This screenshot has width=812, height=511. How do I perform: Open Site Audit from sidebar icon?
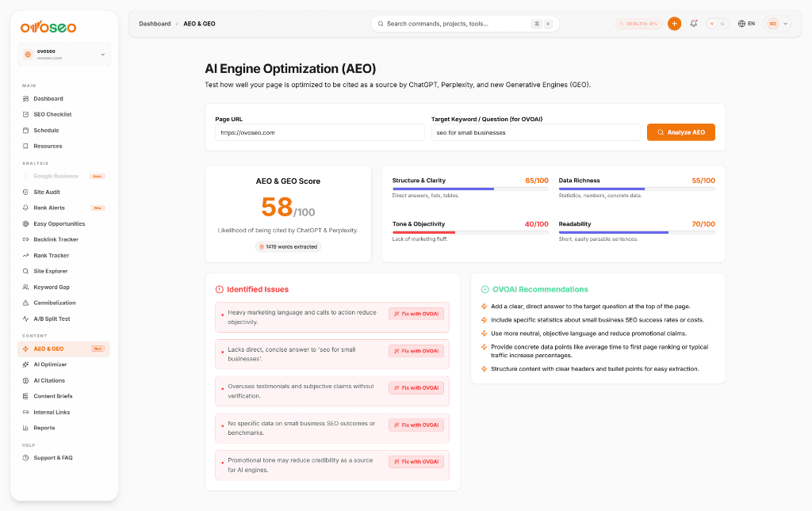point(25,192)
